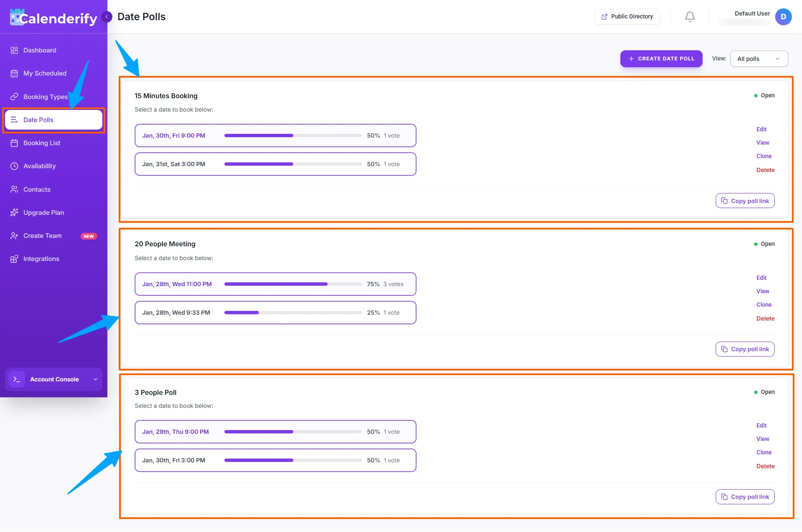
Task: Select the Jan 29th Thu 9:00 PM option
Action: (x=275, y=431)
